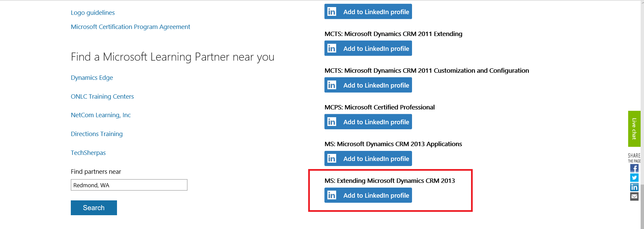Add CRM 2011 Customization certification to LinkedIn
Image resolution: width=644 pixels, height=229 pixels.
coord(368,85)
